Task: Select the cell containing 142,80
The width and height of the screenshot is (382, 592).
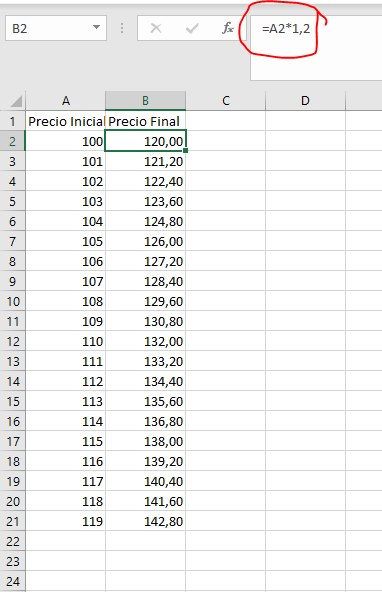Action: (145, 521)
